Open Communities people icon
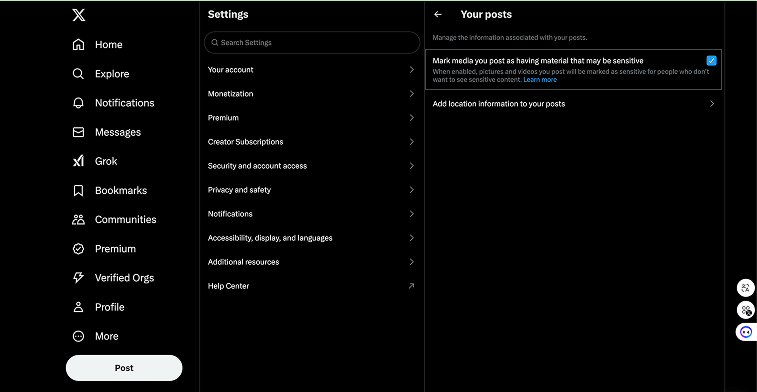757x392 pixels. click(78, 220)
